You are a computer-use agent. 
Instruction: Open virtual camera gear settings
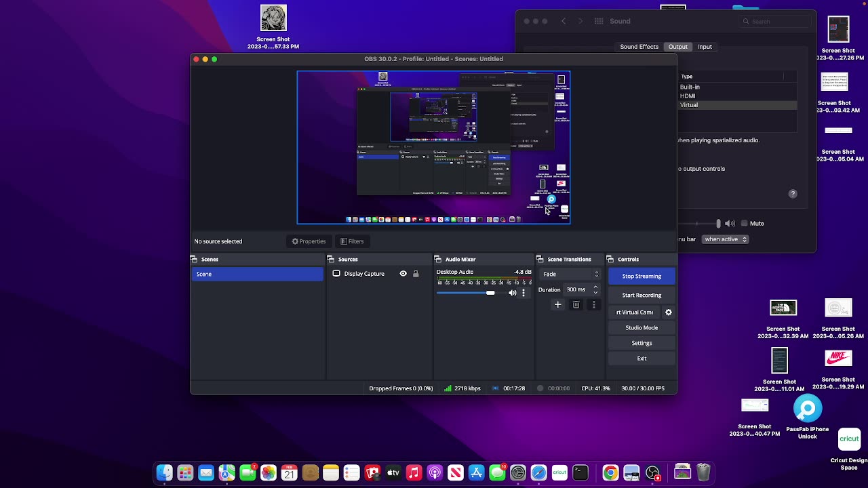tap(669, 312)
